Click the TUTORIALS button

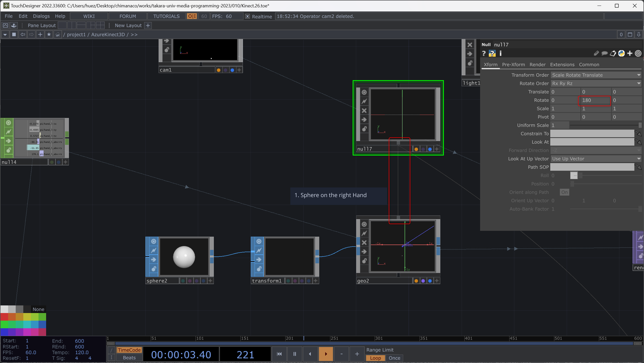point(166,16)
